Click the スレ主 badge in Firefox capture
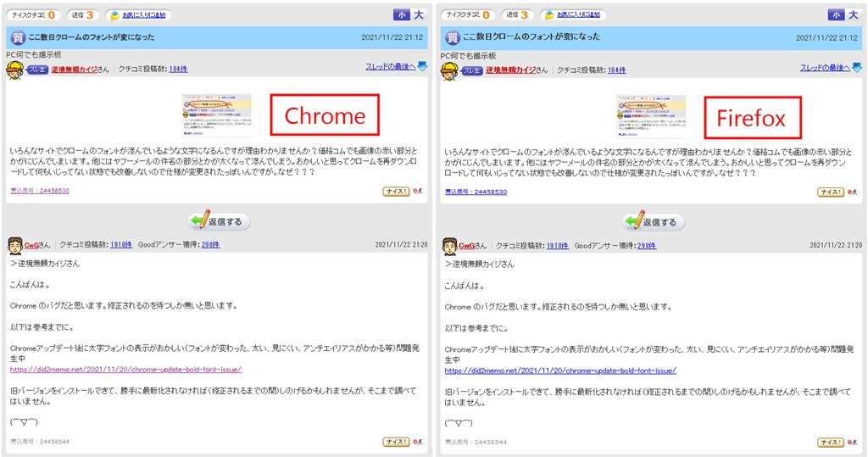 click(x=471, y=70)
